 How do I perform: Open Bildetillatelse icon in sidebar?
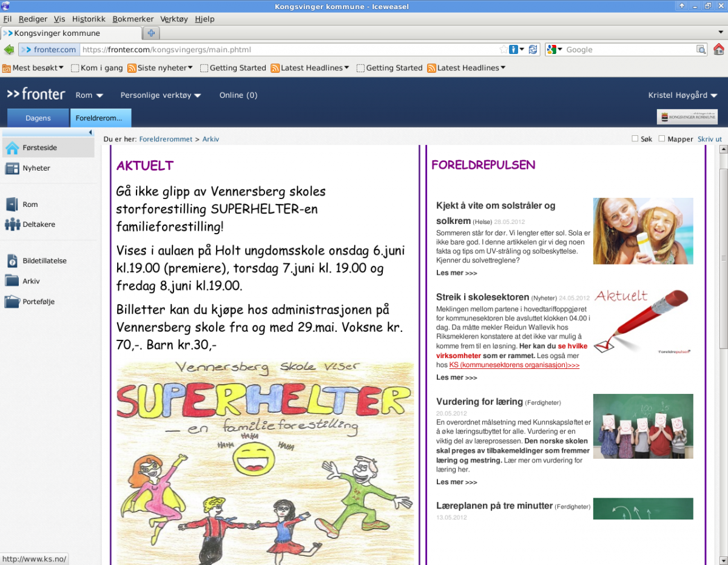point(12,261)
